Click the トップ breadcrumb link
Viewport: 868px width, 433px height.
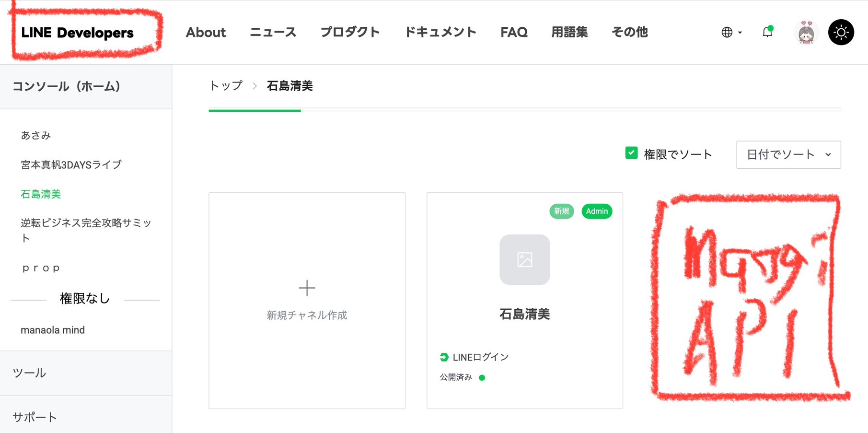(226, 86)
